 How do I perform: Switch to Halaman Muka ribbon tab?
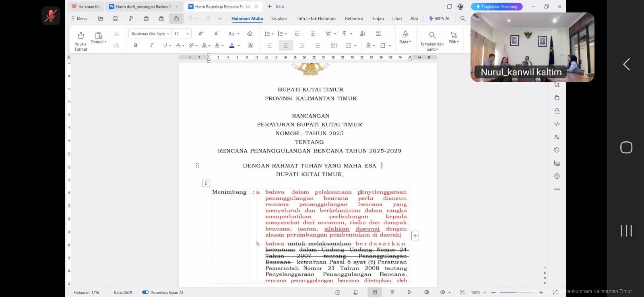click(x=247, y=19)
